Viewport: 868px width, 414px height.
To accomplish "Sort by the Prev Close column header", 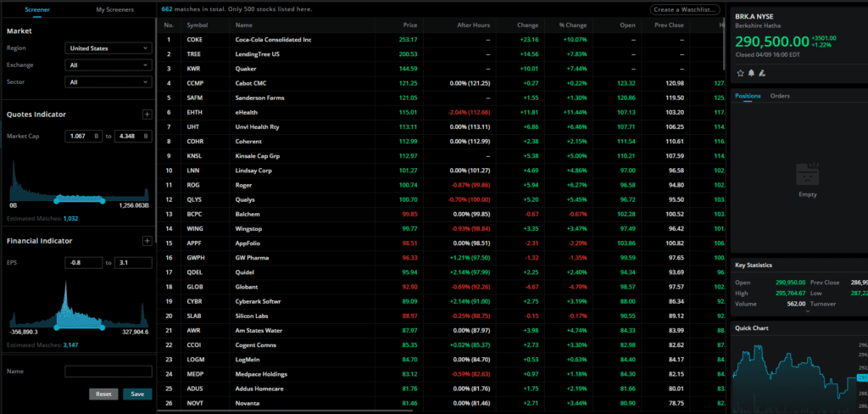I will coord(670,25).
